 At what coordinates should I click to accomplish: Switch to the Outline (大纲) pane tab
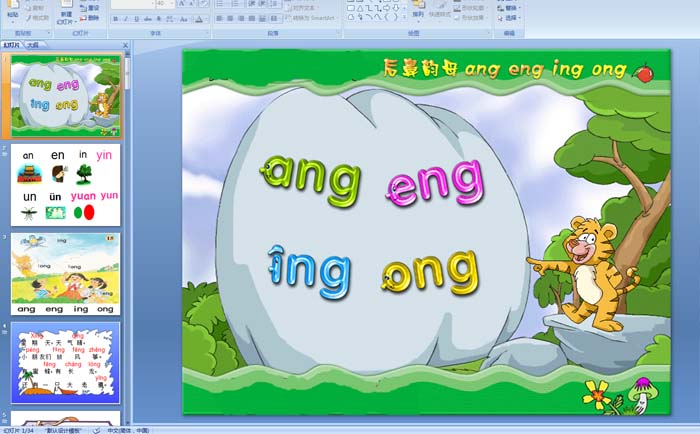(x=32, y=45)
